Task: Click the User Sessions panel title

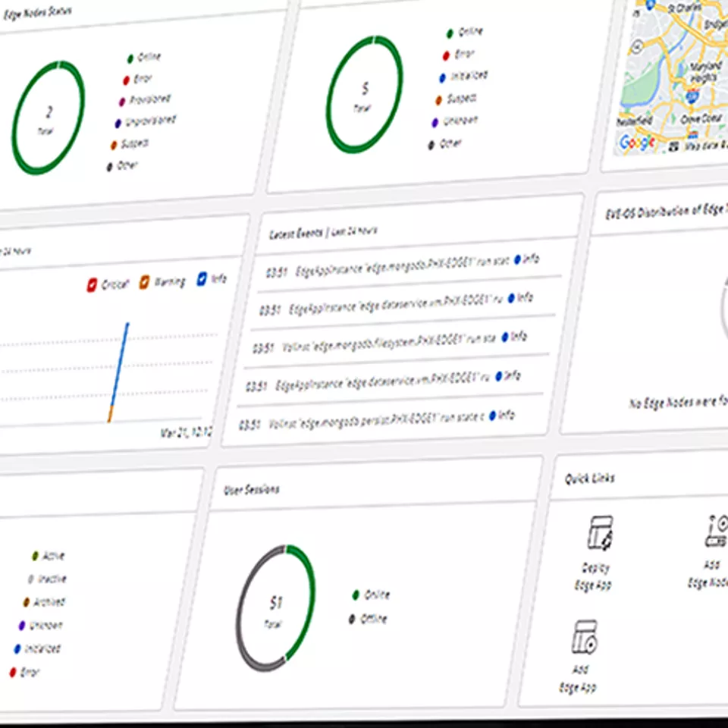Action: click(252, 489)
